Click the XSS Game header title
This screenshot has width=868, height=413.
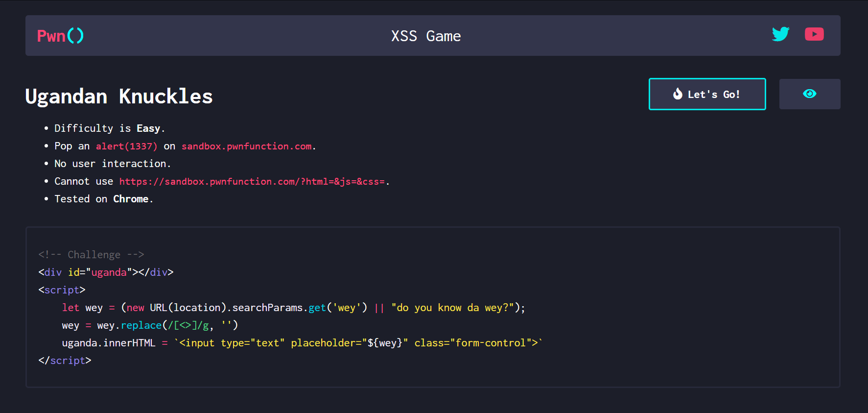(426, 36)
